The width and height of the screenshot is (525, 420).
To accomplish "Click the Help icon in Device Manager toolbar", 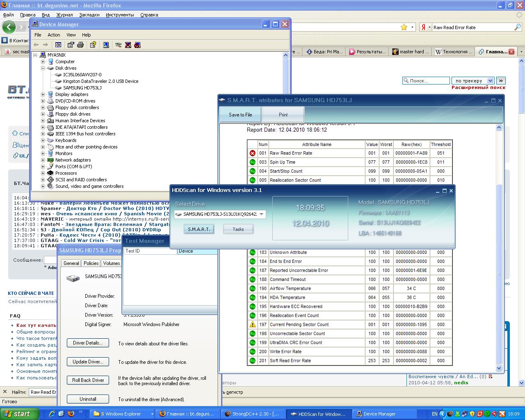I will click(93, 45).
